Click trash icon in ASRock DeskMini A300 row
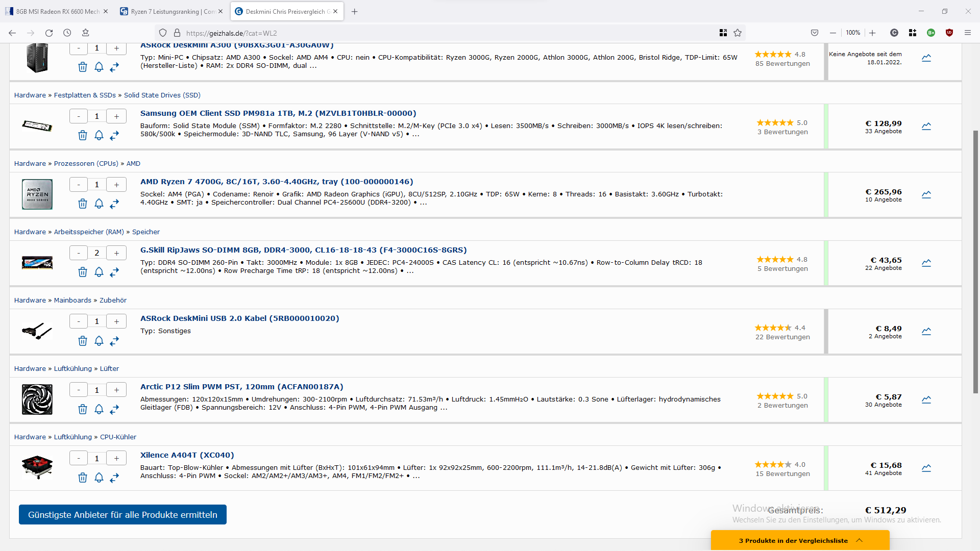Image resolution: width=980 pixels, height=551 pixels. pos(83,67)
